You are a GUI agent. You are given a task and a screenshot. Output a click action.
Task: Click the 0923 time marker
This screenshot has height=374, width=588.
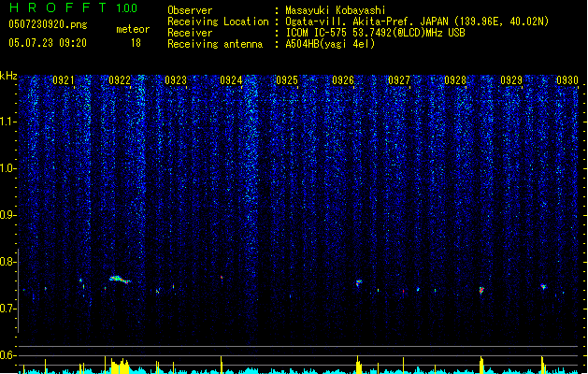point(176,80)
